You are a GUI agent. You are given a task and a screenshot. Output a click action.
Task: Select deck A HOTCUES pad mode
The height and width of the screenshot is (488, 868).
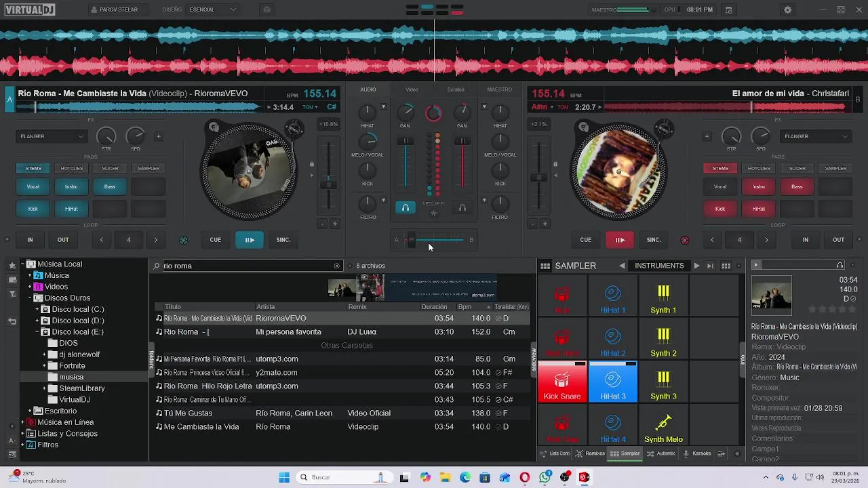[x=72, y=168]
